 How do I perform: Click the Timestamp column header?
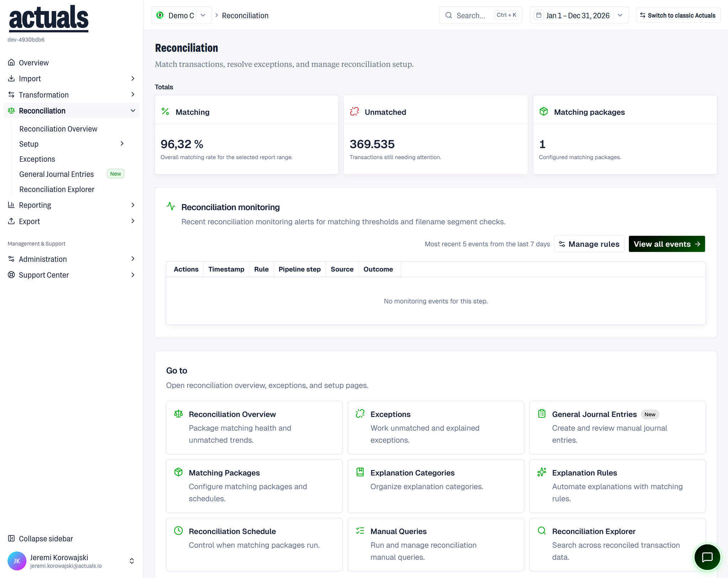(226, 269)
